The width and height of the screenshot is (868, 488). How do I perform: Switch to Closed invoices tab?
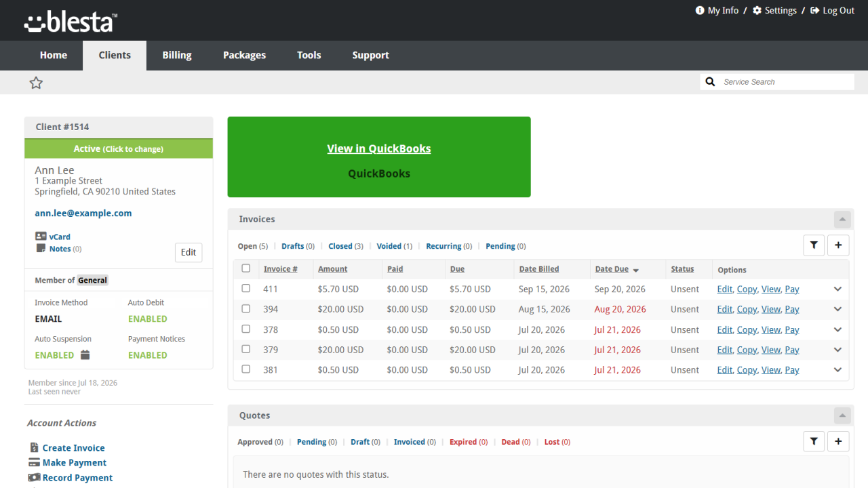point(346,246)
